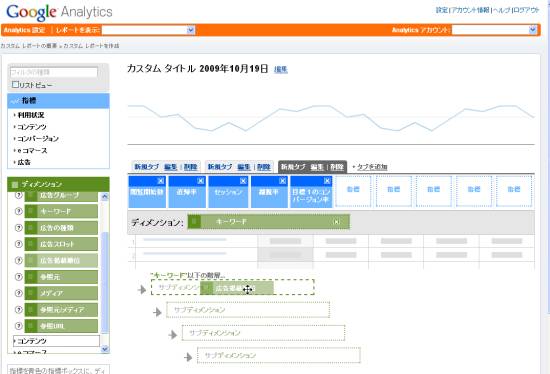Click arrow icon before second sub-dimension slot
This screenshot has width=550, height=374.
[157, 312]
